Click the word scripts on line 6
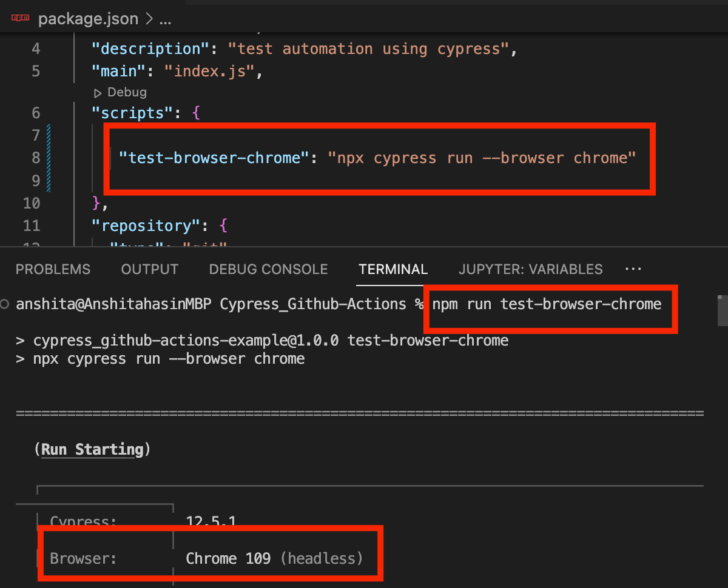This screenshot has height=588, width=728. (133, 113)
